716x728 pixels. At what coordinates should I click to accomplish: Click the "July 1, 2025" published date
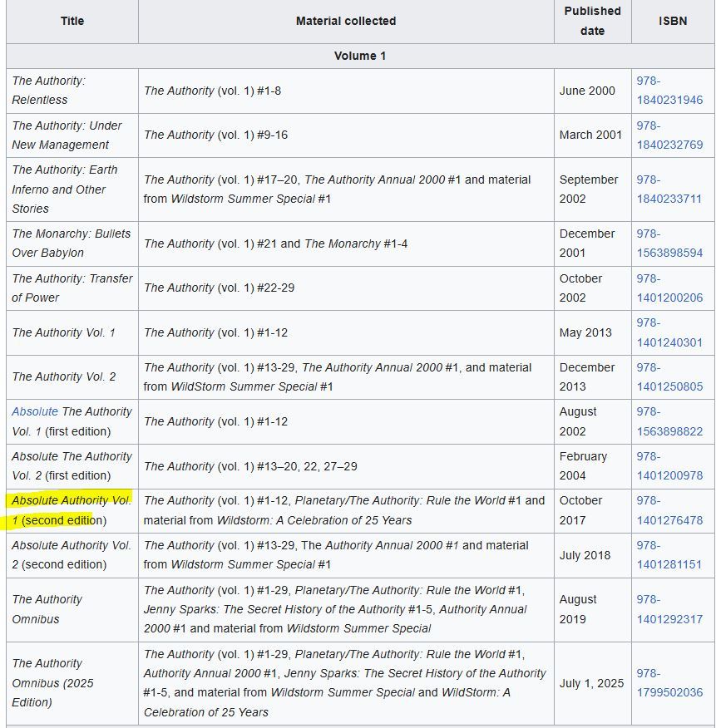coord(591,683)
